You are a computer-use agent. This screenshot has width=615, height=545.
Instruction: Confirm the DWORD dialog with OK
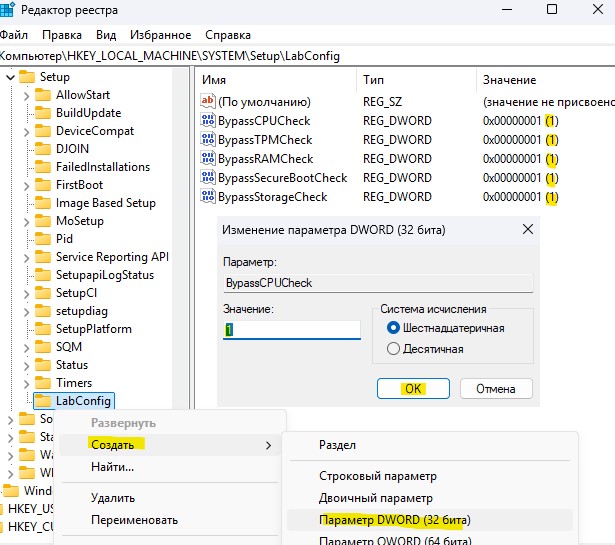pos(413,389)
